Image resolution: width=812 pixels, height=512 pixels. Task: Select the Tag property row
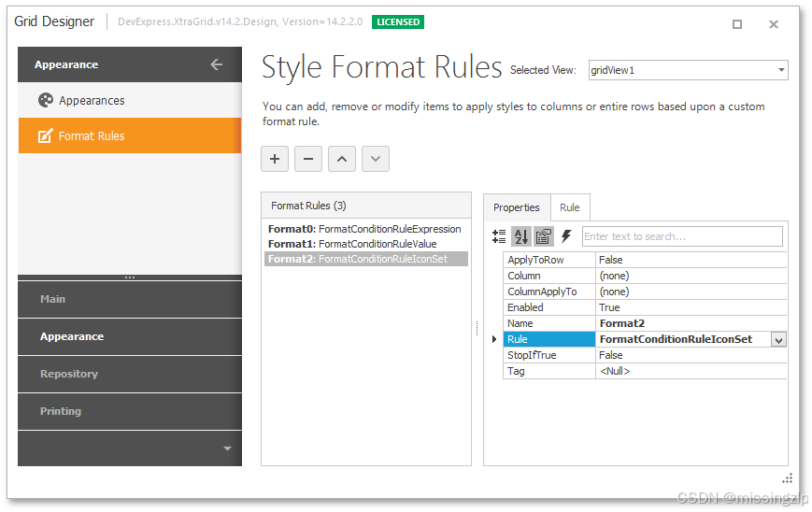[x=645, y=371]
